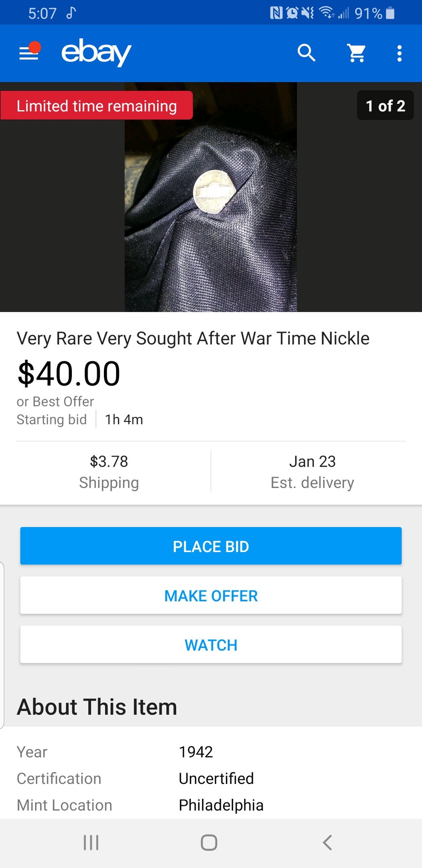Go back with the Android back arrow
Viewport: 422px width, 868px height.
pyautogui.click(x=328, y=843)
